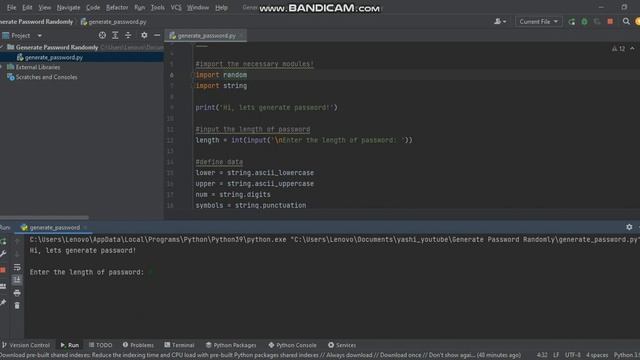Open the Python Console tool window
Image resolution: width=640 pixels, height=360 pixels.
(292, 345)
